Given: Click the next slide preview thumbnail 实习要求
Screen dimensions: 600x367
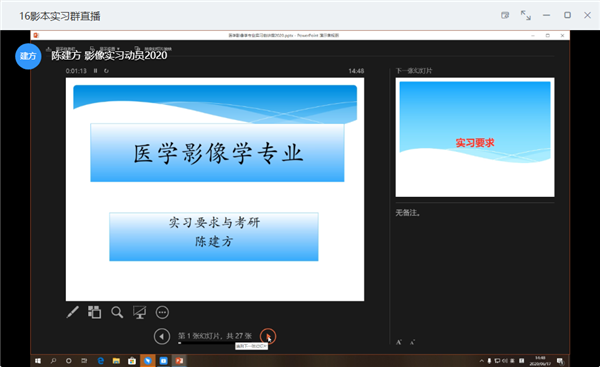Looking at the screenshot, I should click(475, 137).
